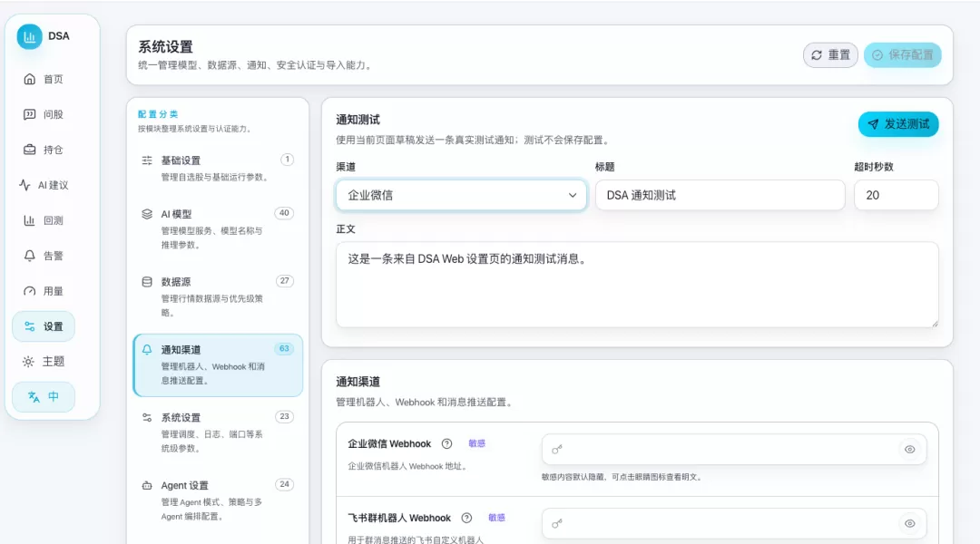
Task: Click the 企业微信 Webhook input field
Action: pyautogui.click(x=734, y=450)
